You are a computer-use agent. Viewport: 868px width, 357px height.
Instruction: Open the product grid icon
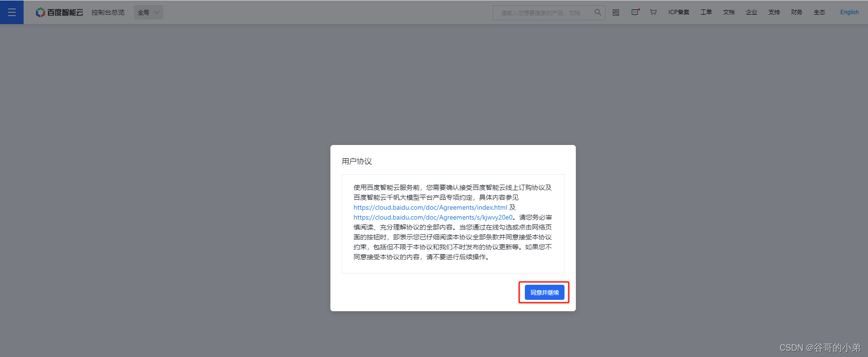[x=616, y=12]
